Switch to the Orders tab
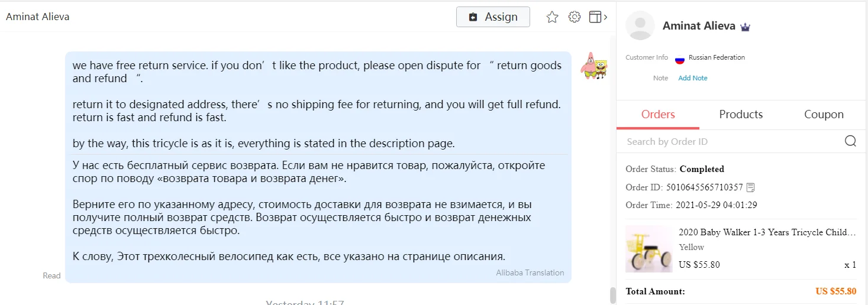Viewport: 868px width, 305px height. (x=658, y=115)
